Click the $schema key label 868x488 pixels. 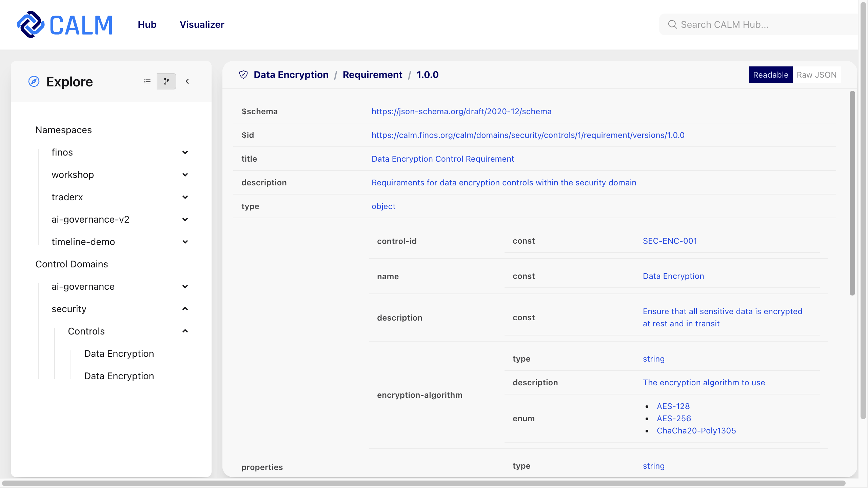pos(259,111)
